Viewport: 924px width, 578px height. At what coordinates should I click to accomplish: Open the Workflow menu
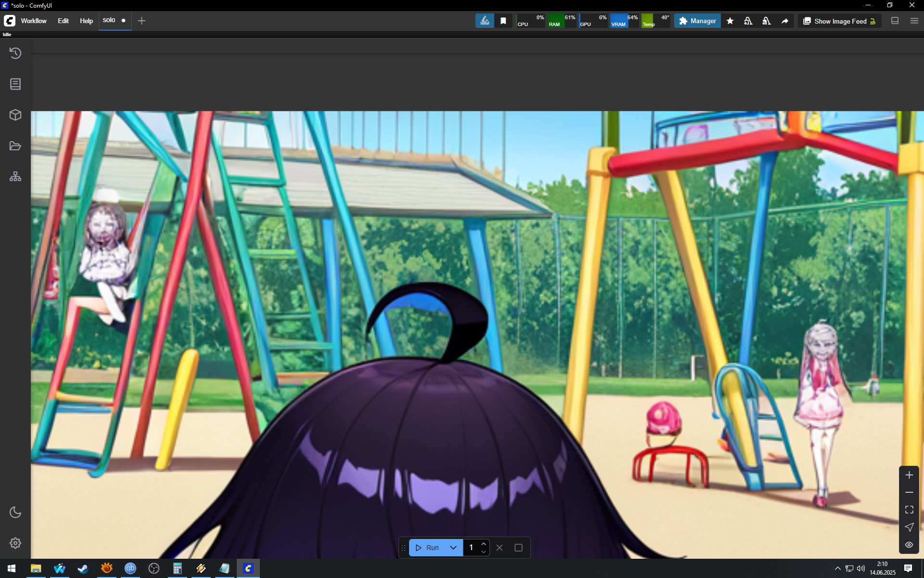point(34,21)
